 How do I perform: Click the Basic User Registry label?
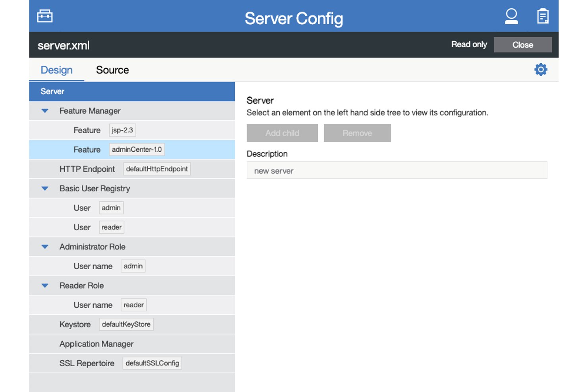click(95, 189)
